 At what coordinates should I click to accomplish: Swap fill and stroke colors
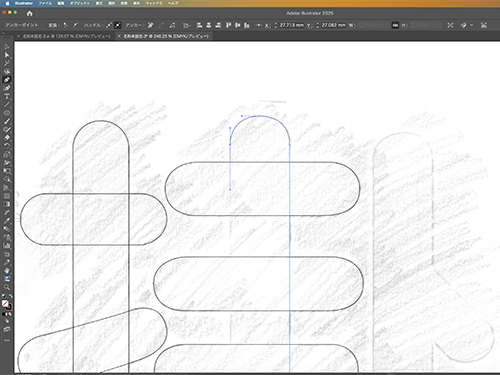[x=11, y=296]
